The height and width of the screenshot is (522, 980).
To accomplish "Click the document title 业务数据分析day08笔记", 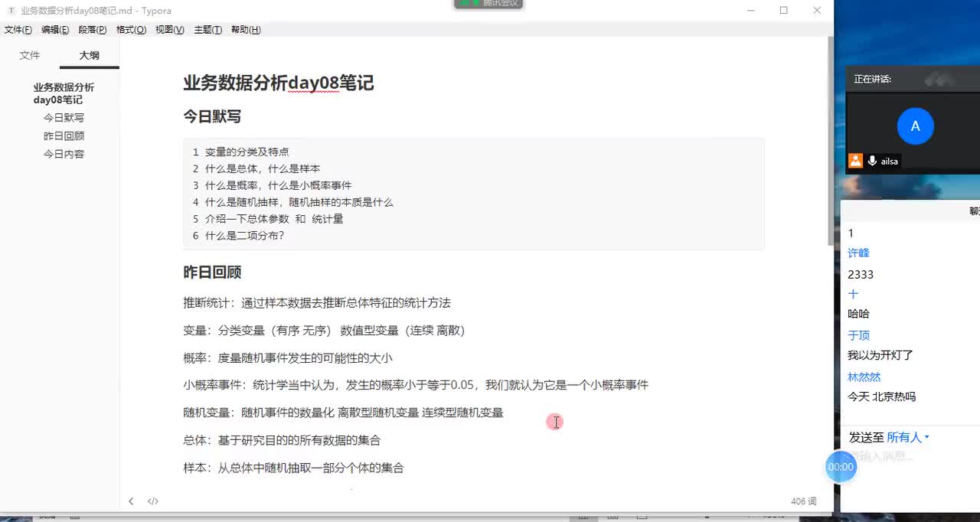I will tap(279, 83).
